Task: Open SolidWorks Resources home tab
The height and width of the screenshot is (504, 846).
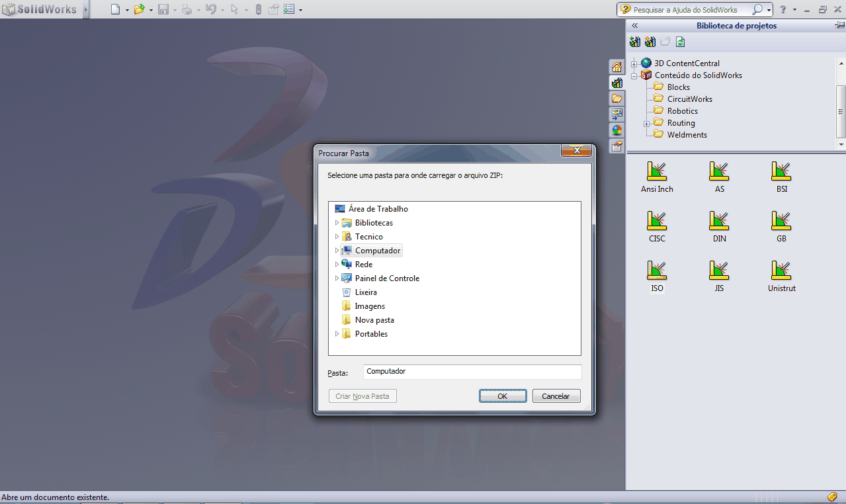Action: click(x=616, y=67)
